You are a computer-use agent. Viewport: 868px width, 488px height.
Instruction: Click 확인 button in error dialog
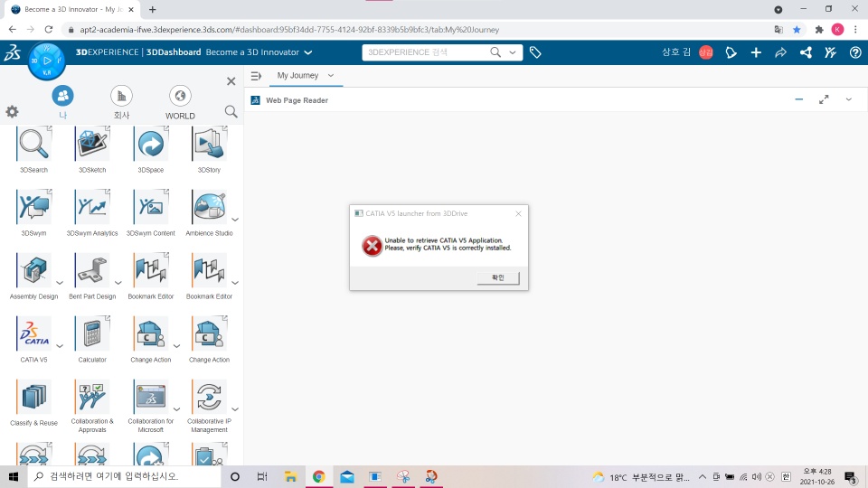[497, 277]
